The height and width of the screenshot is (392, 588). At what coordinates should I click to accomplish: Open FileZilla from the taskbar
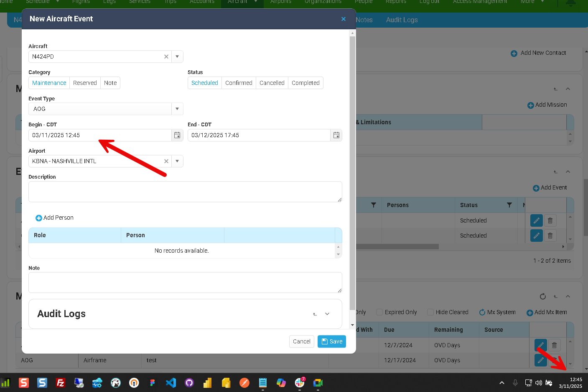click(x=61, y=383)
